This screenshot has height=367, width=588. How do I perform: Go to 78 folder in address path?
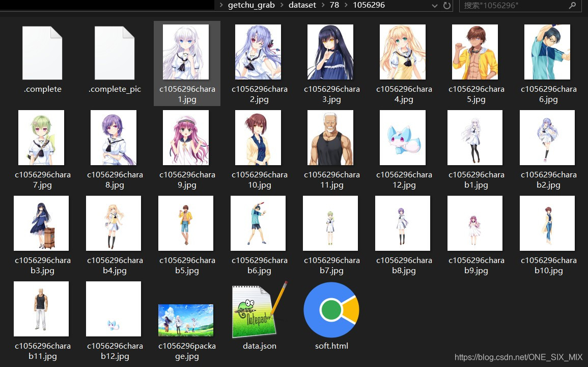[x=334, y=5]
